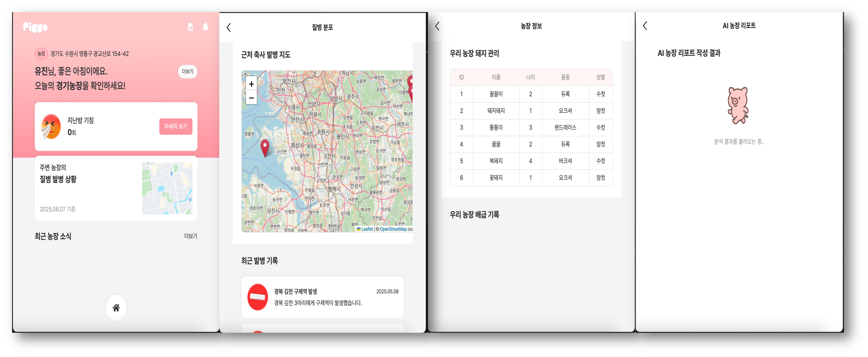Click 더보기 button next to greeting
Viewport: 868px width, 357px height.
click(x=188, y=71)
